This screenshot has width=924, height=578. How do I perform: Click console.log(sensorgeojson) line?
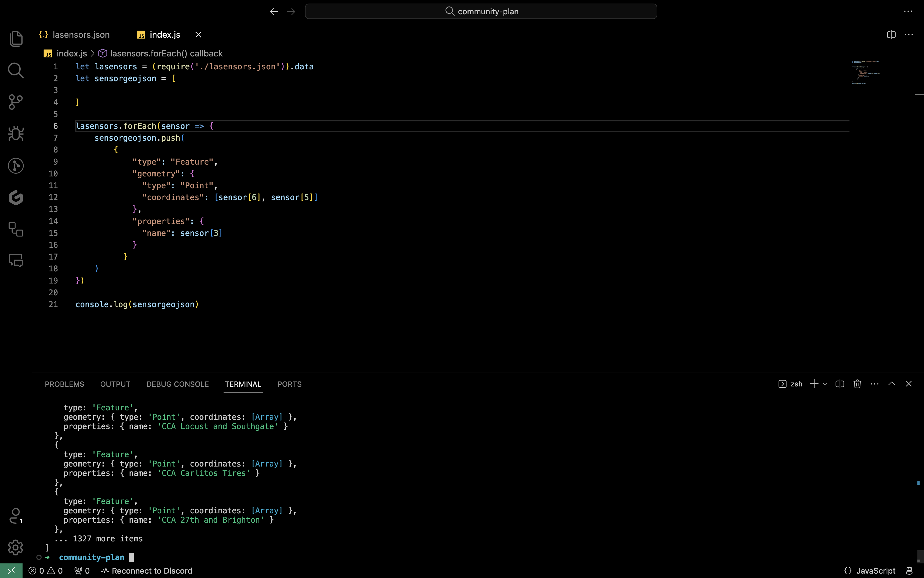137,304
